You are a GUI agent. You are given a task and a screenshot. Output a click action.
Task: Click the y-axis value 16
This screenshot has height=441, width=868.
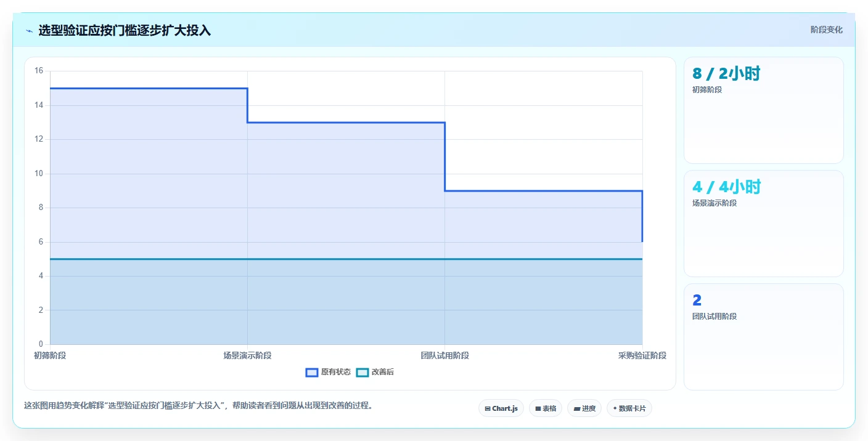(39, 71)
